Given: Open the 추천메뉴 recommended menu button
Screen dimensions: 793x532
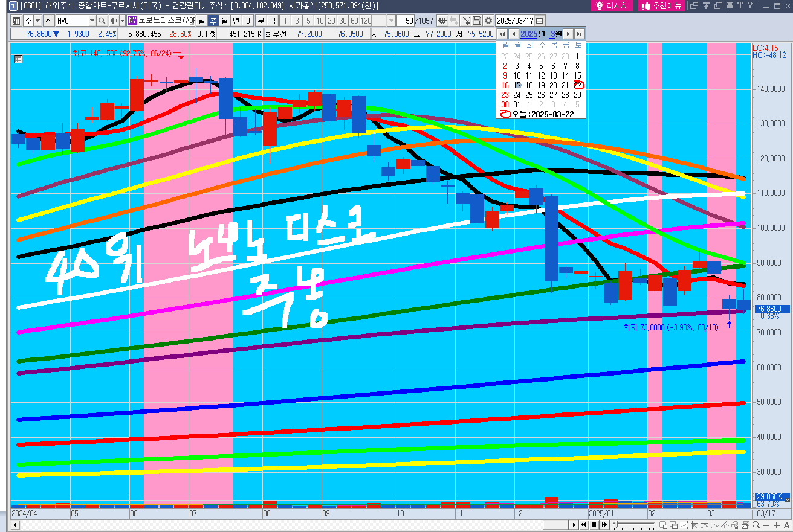Looking at the screenshot, I should [661, 6].
